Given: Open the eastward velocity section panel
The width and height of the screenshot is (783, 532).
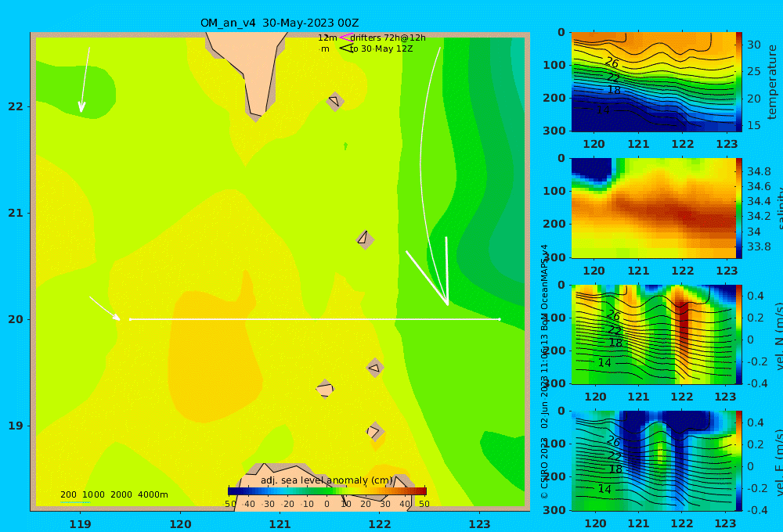Looking at the screenshot, I should click(x=653, y=461).
